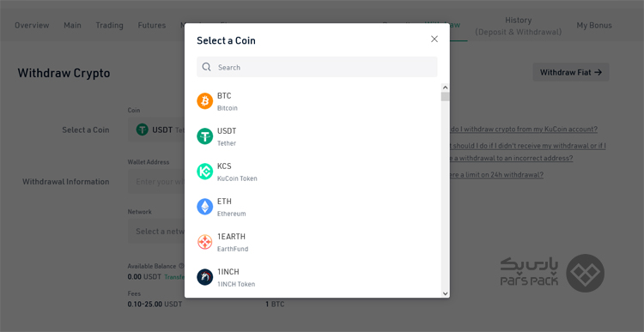
Task: Pick the KuCoin Token KCS icon
Action: (205, 172)
